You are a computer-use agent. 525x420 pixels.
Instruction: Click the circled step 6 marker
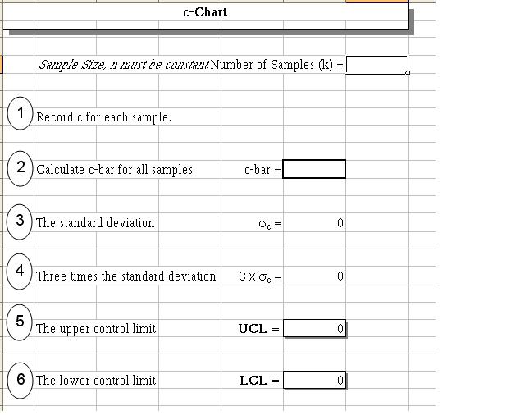point(20,380)
